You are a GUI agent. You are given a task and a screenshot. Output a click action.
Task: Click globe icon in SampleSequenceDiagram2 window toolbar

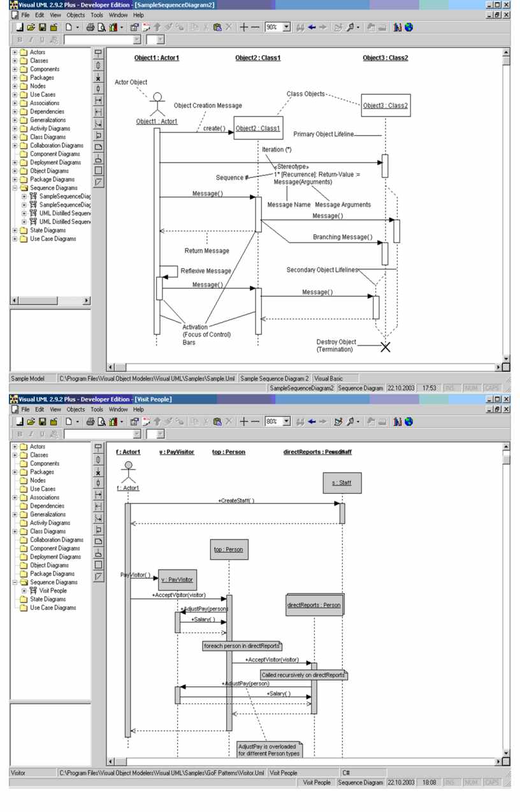(408, 27)
